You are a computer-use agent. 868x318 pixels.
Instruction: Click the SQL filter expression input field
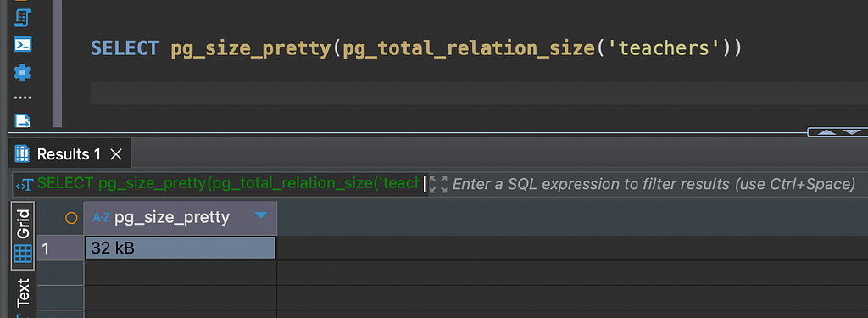654,184
